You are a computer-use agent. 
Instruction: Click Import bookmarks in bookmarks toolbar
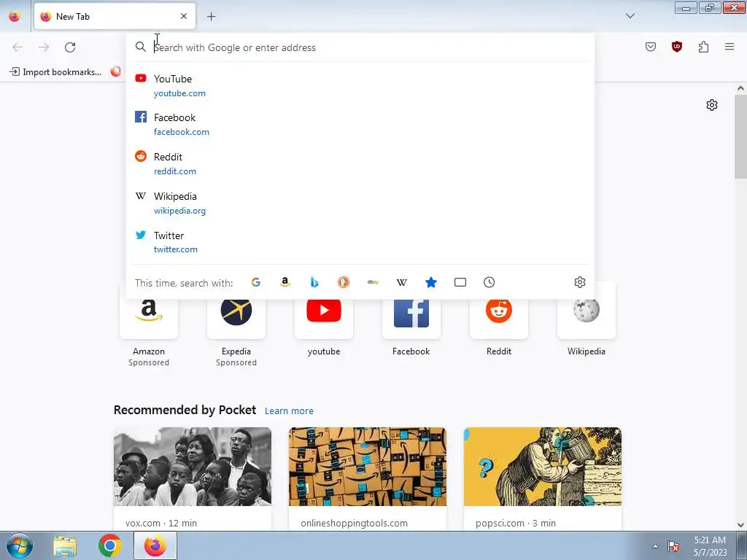coord(55,72)
